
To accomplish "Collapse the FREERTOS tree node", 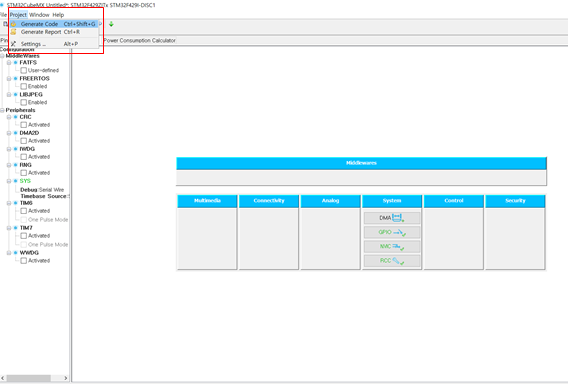I will (9, 79).
